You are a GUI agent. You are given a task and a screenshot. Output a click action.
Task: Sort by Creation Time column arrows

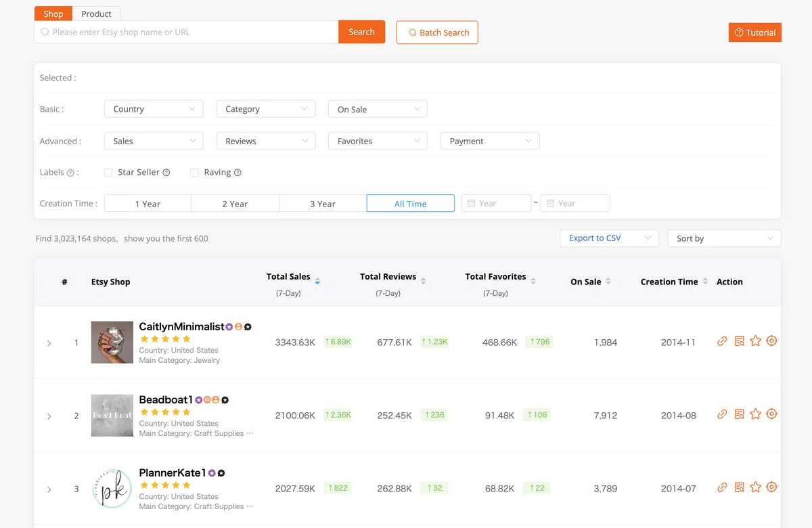[705, 281]
